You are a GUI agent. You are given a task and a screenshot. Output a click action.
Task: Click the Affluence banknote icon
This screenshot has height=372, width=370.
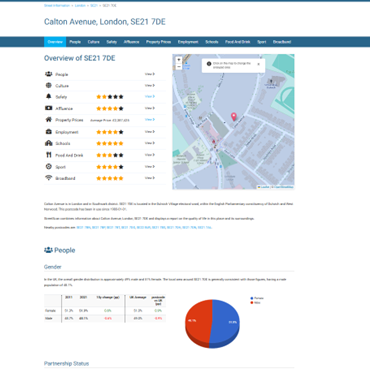[x=49, y=108]
